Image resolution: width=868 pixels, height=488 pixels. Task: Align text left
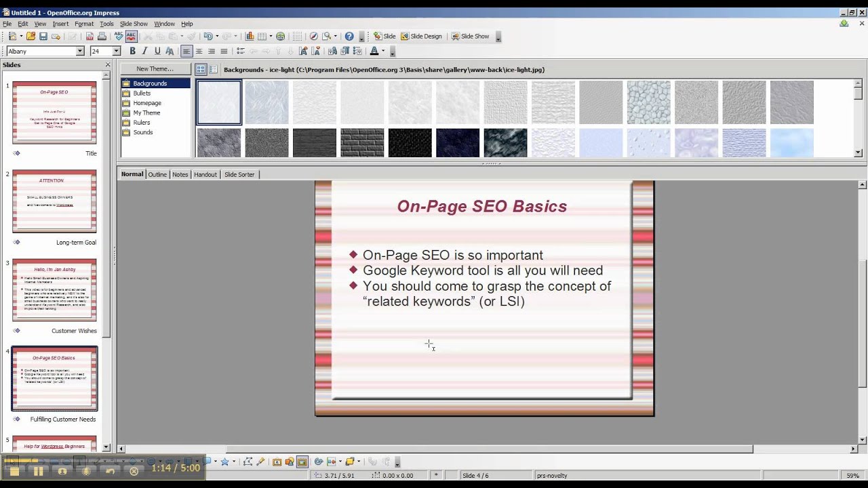186,52
